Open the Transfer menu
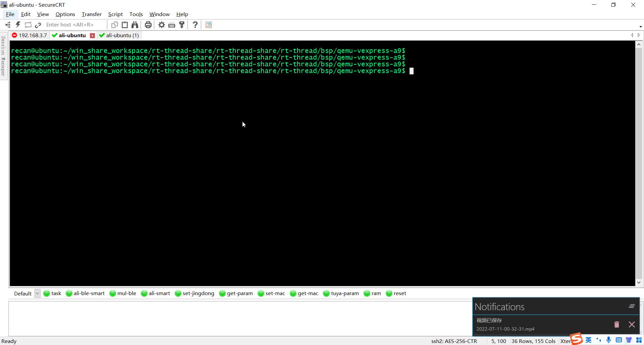The image size is (644, 345). coord(92,14)
